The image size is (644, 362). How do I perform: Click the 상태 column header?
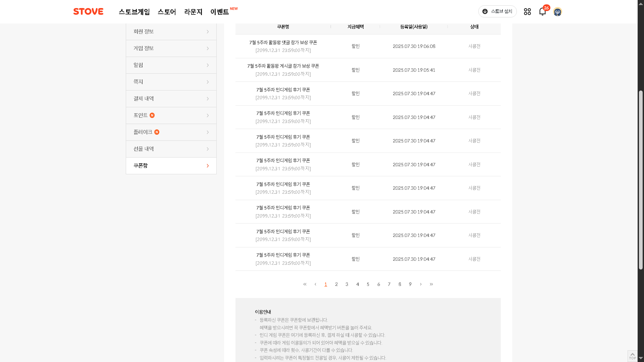pos(474,27)
